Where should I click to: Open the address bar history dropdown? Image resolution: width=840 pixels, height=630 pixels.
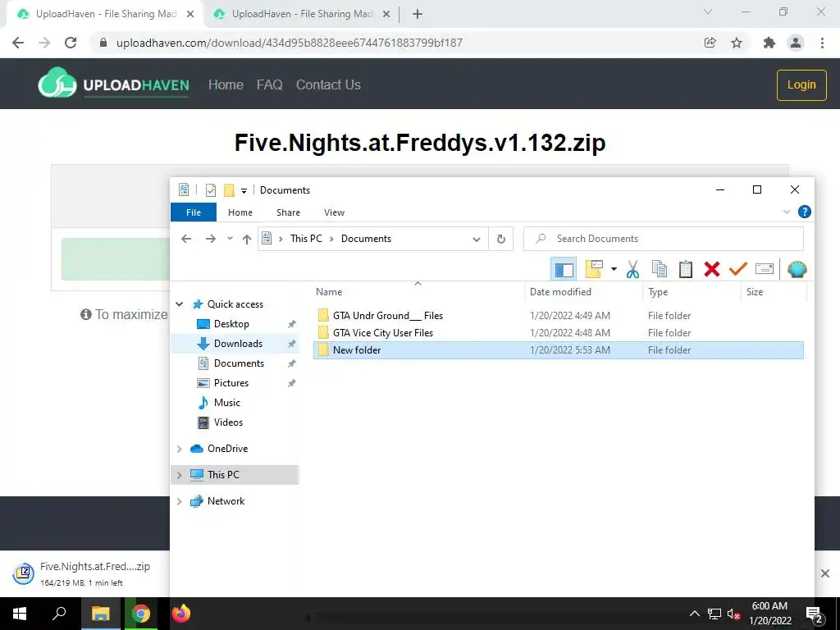(x=477, y=240)
